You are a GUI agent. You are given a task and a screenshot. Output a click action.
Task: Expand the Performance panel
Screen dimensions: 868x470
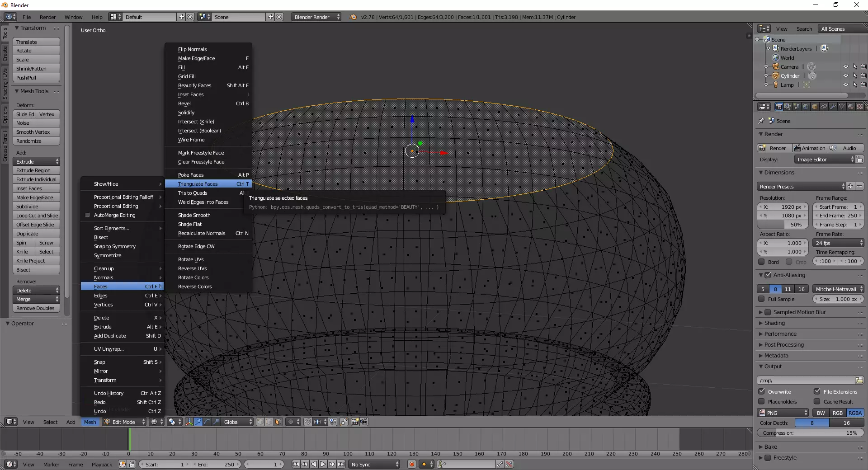[x=780, y=334]
